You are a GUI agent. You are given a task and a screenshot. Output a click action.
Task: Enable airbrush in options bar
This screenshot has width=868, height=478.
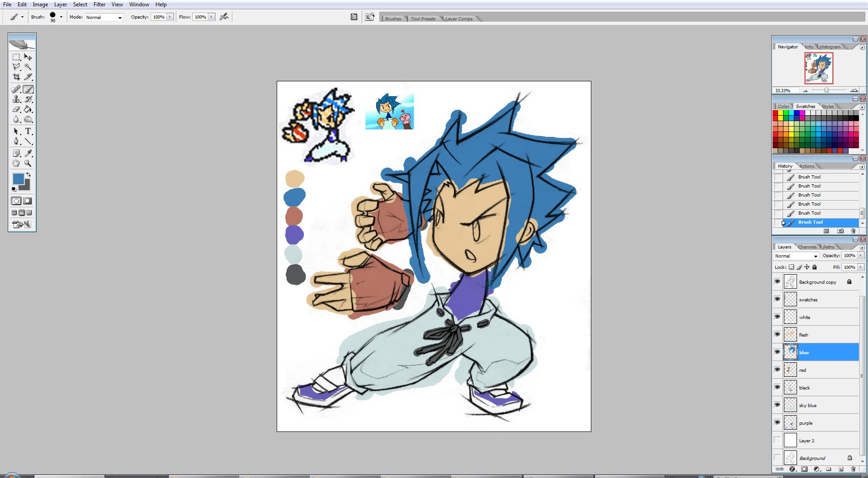coord(224,17)
